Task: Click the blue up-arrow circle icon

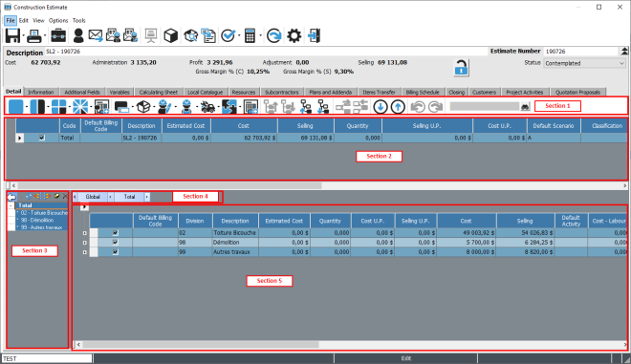Action: point(398,107)
